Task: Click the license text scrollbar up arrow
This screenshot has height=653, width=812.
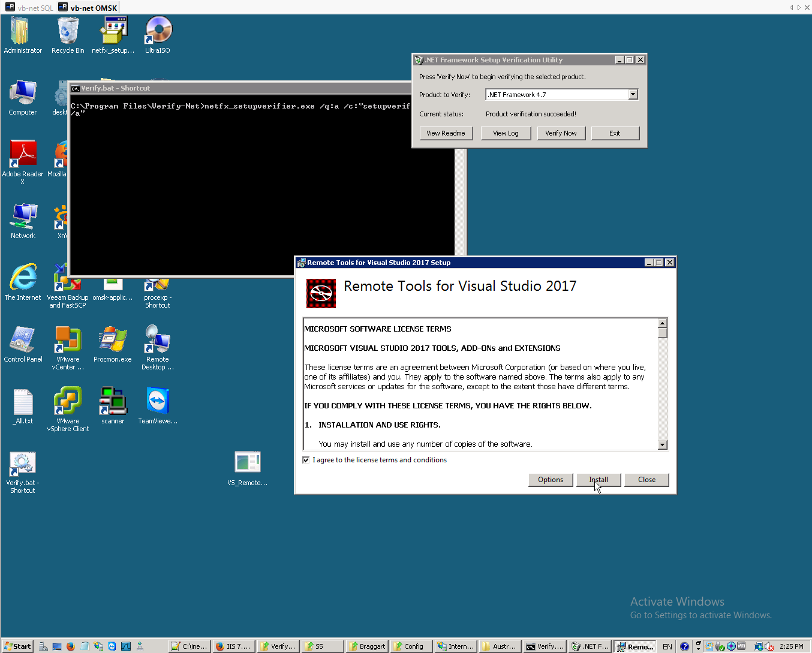Action: pos(663,323)
